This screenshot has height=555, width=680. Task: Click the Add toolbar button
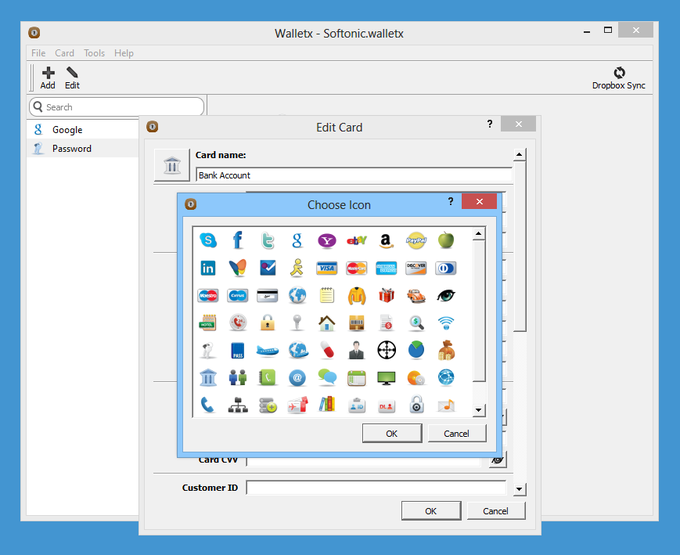click(48, 78)
